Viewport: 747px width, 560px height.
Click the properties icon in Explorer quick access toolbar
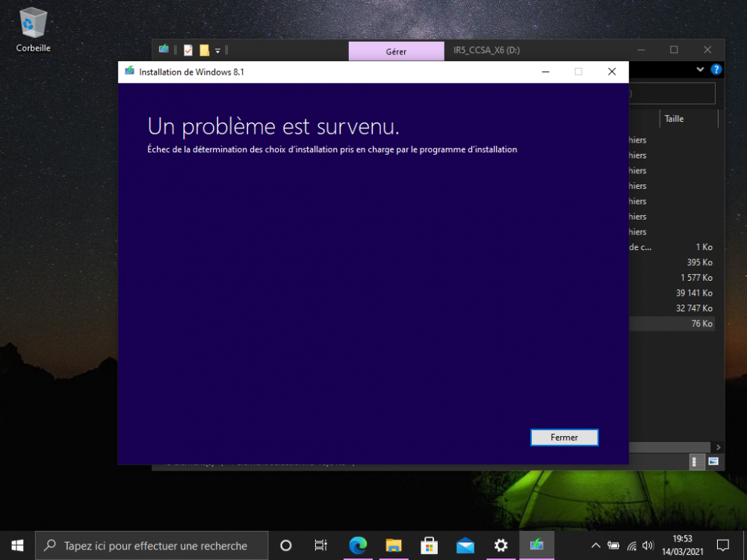click(x=188, y=50)
